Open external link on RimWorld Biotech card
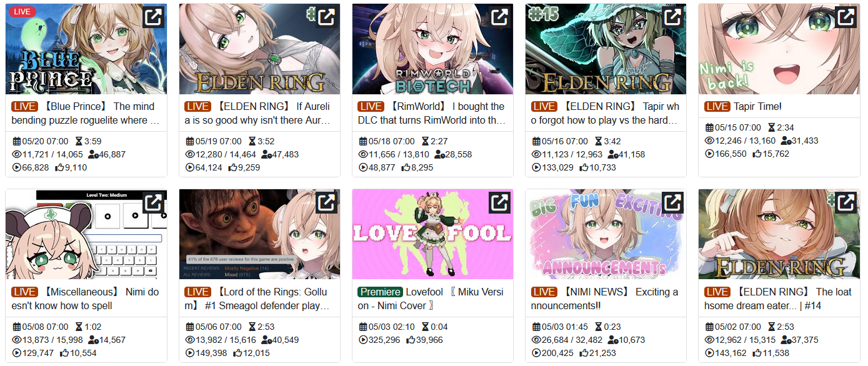The height and width of the screenshot is (366, 868). coord(500,17)
